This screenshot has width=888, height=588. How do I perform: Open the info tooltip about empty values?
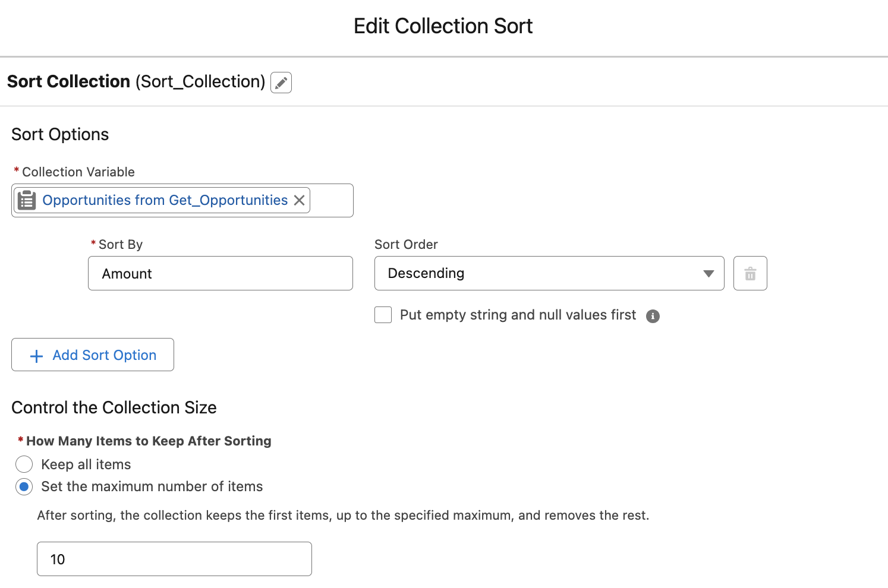point(652,315)
